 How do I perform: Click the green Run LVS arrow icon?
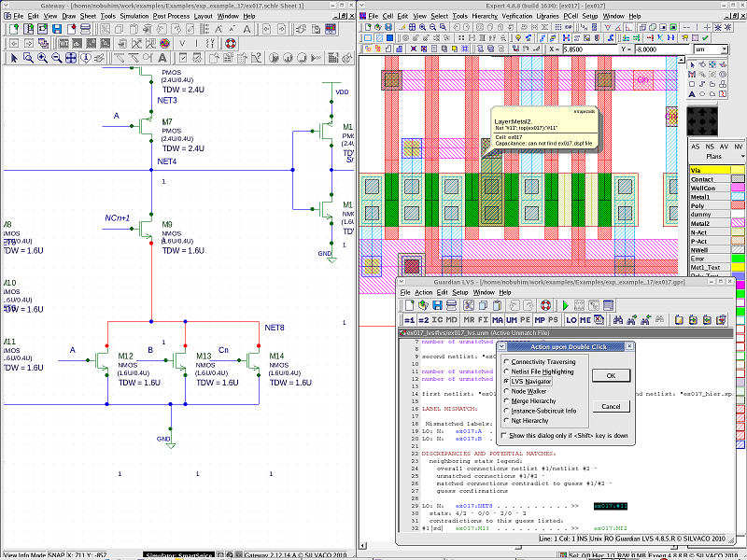point(565,305)
